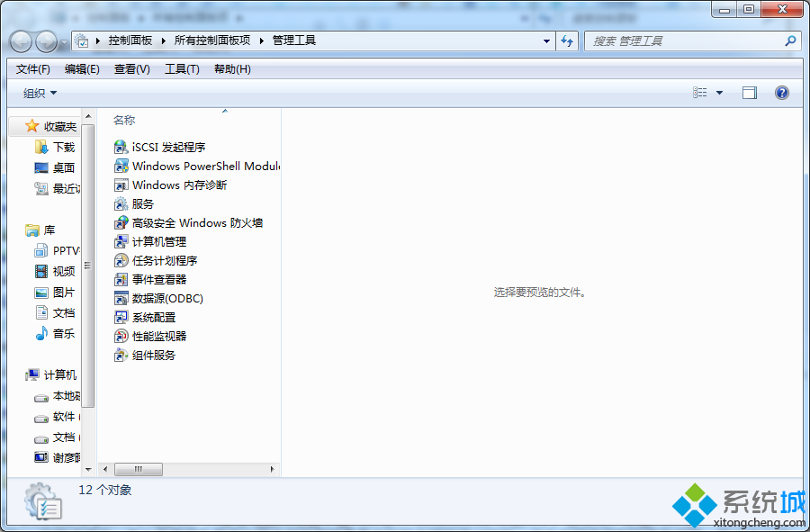Open the 组件服务 icon
Viewport: 810px width, 532px height.
[121, 356]
